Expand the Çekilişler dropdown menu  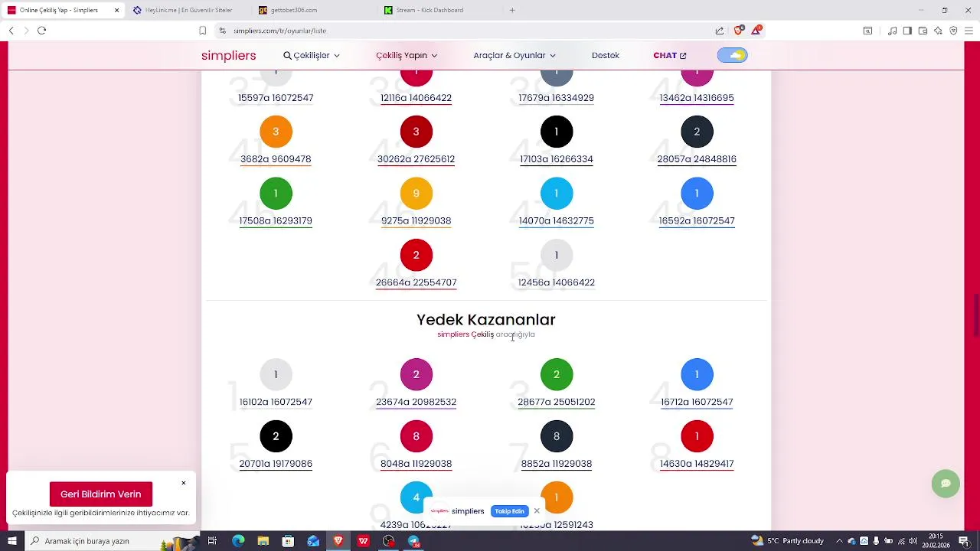(x=312, y=55)
